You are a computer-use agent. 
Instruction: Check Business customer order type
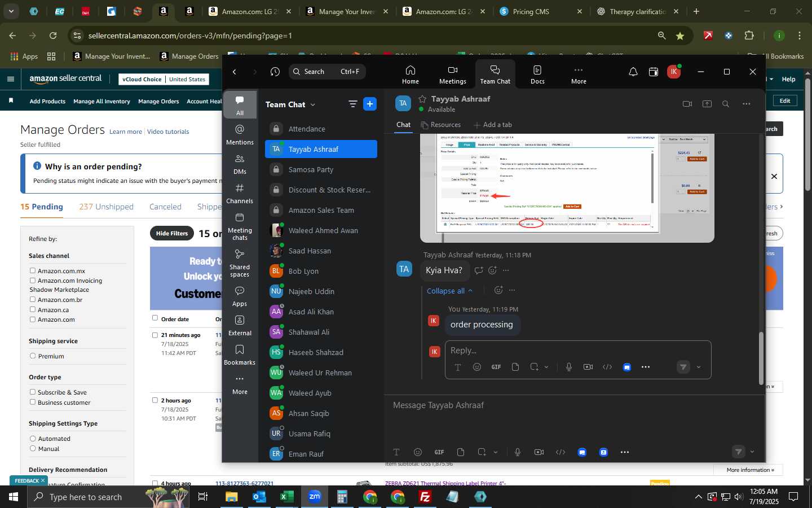coord(33,402)
